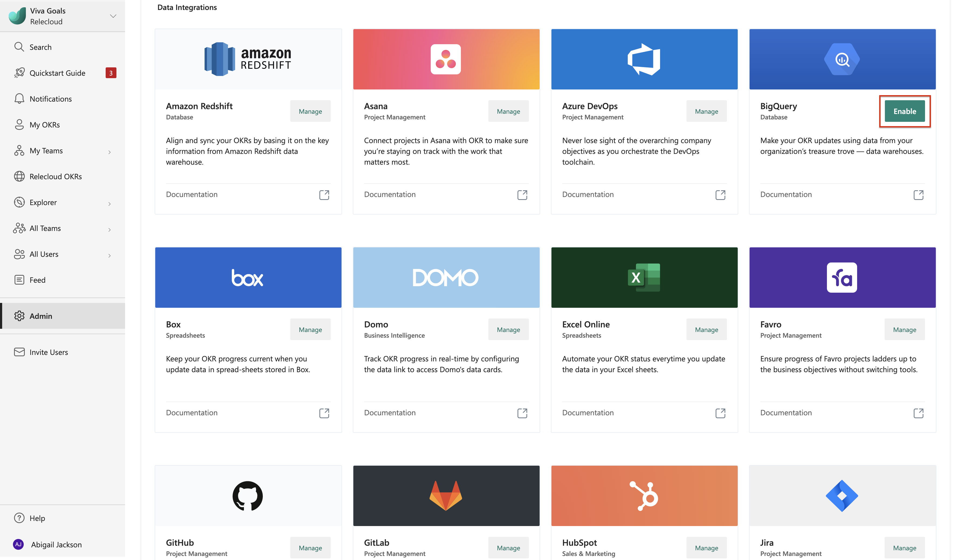Select Invite Users in sidebar
966x560 pixels.
pyautogui.click(x=63, y=352)
